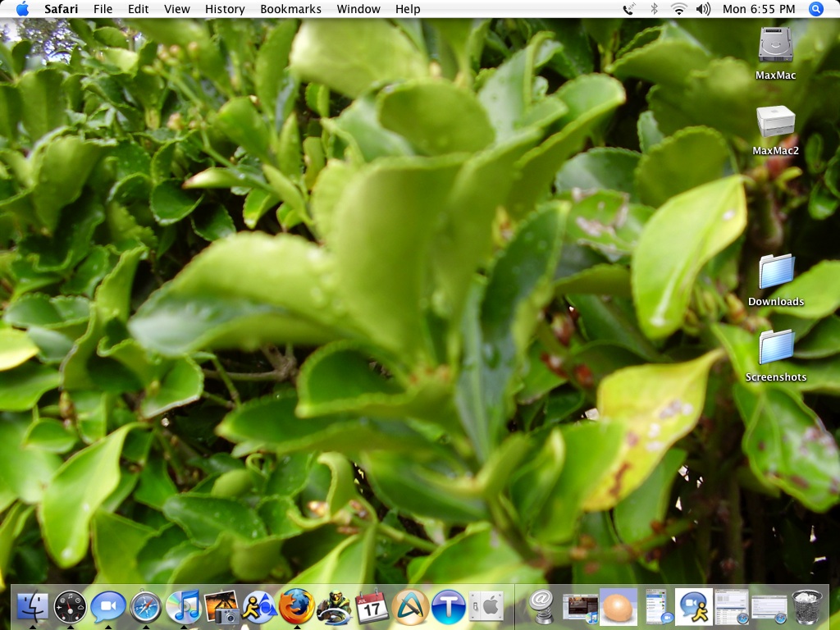Select the MaxMac hard drive icon
Screen dimensions: 840x630
click(775, 45)
